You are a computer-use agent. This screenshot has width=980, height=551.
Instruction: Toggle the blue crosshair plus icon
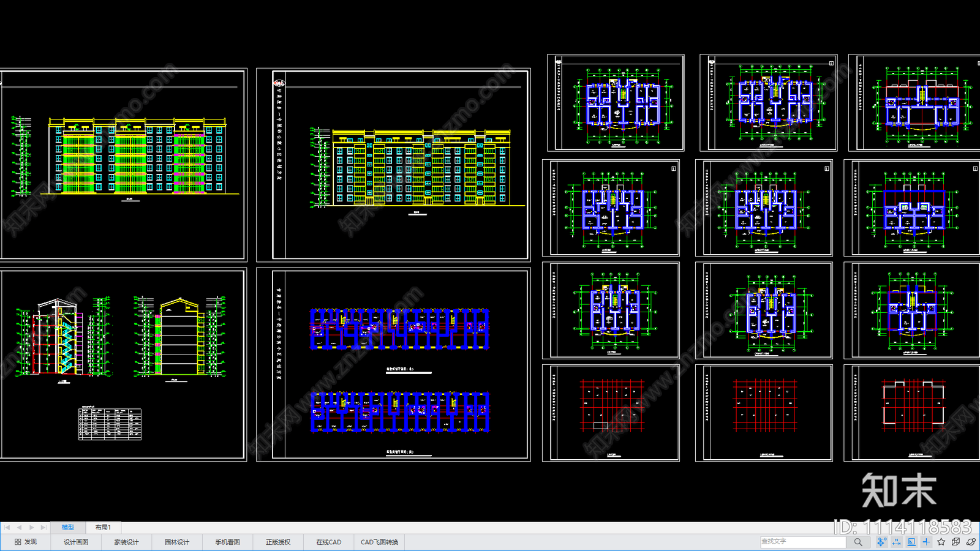point(926,542)
